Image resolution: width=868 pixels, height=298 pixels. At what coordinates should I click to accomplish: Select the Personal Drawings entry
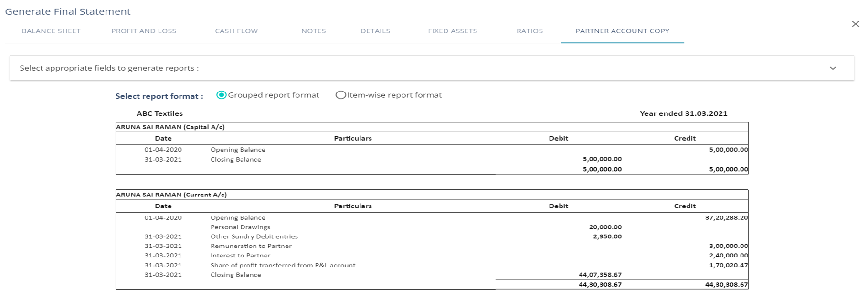[x=240, y=227]
